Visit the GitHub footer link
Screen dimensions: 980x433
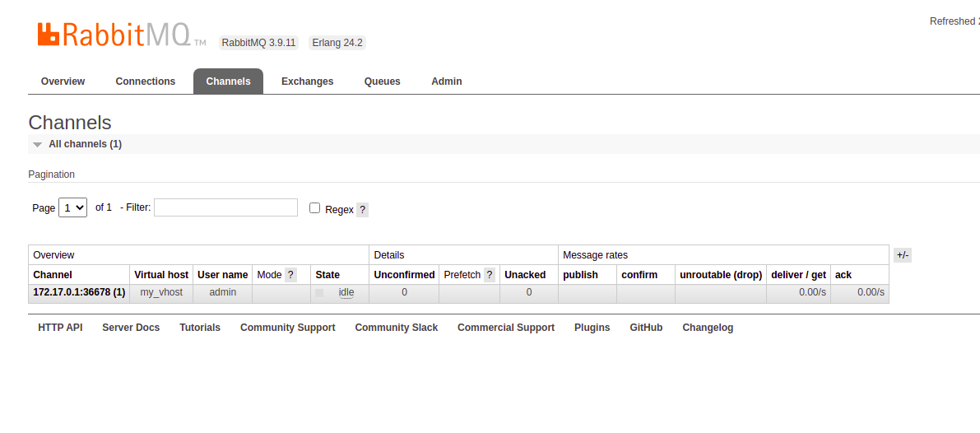click(646, 328)
